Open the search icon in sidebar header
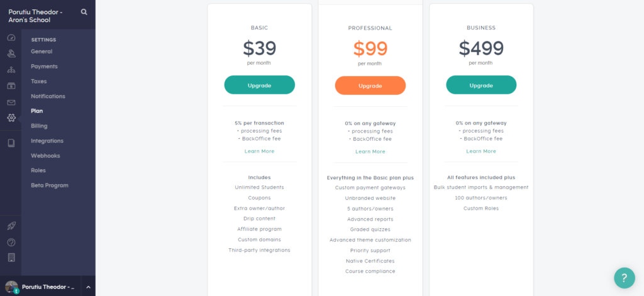This screenshot has height=296, width=644. pos(84,12)
